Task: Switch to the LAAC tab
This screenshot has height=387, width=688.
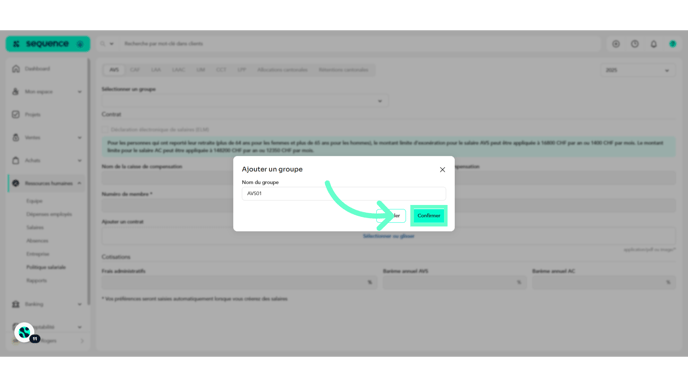Action: click(x=179, y=70)
